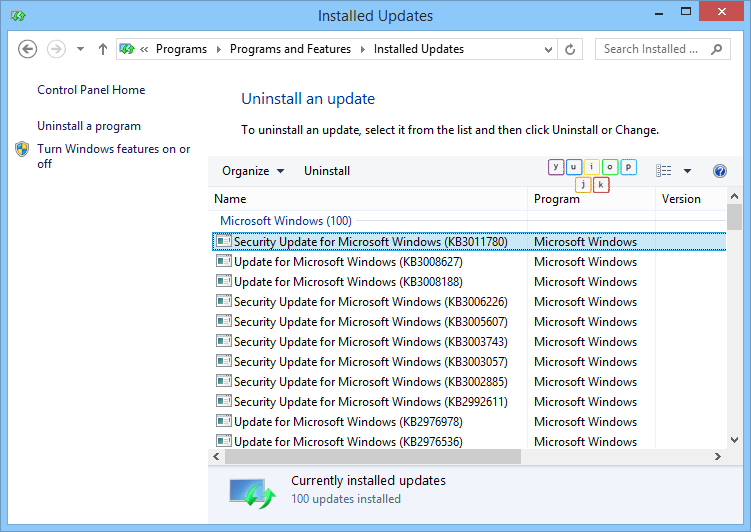Open the recent locations dropdown arrow
The image size is (751, 532).
coord(80,49)
